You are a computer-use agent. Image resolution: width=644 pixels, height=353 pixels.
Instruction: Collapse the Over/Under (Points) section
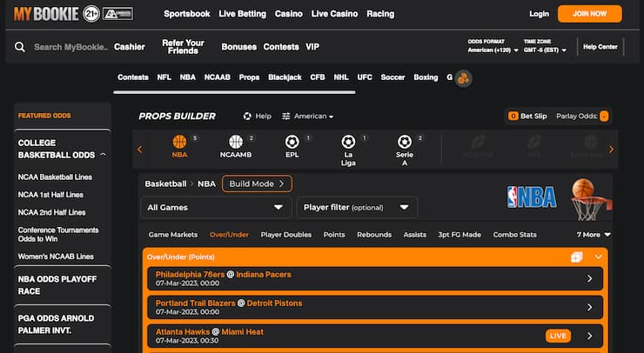tap(599, 257)
